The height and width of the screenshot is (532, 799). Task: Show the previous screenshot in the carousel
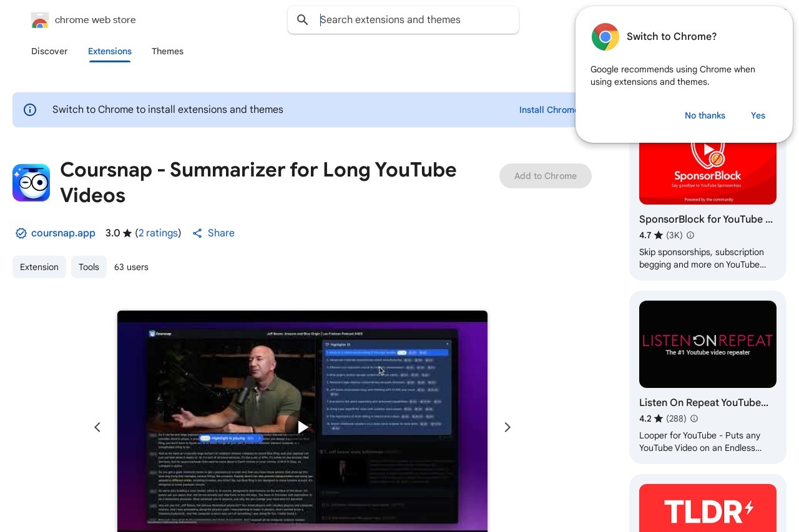(x=97, y=427)
